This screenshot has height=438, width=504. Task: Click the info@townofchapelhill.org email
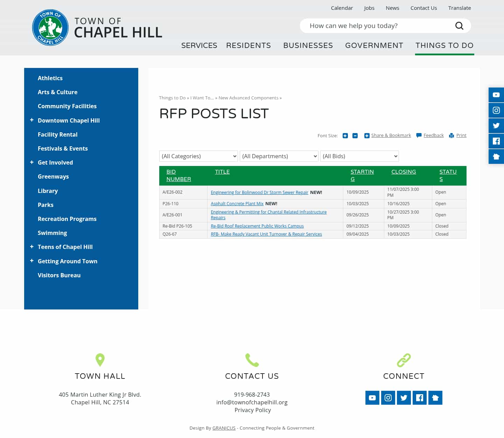pos(252,402)
